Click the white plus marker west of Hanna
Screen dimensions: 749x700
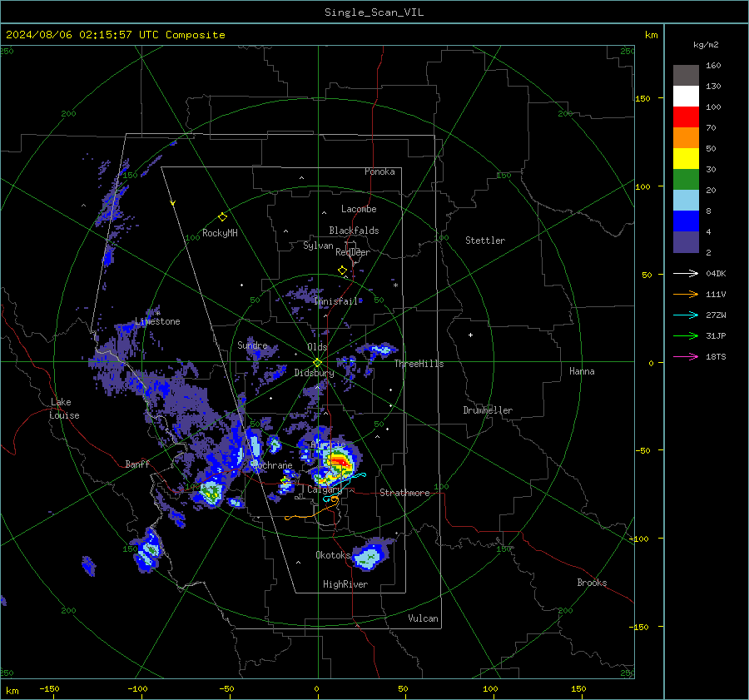(470, 335)
